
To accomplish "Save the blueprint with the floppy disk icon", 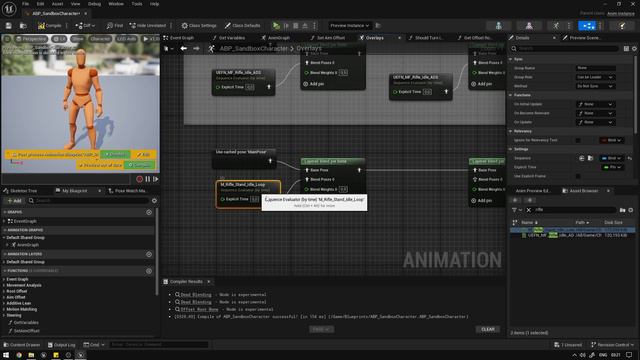I will pyautogui.click(x=9, y=25).
